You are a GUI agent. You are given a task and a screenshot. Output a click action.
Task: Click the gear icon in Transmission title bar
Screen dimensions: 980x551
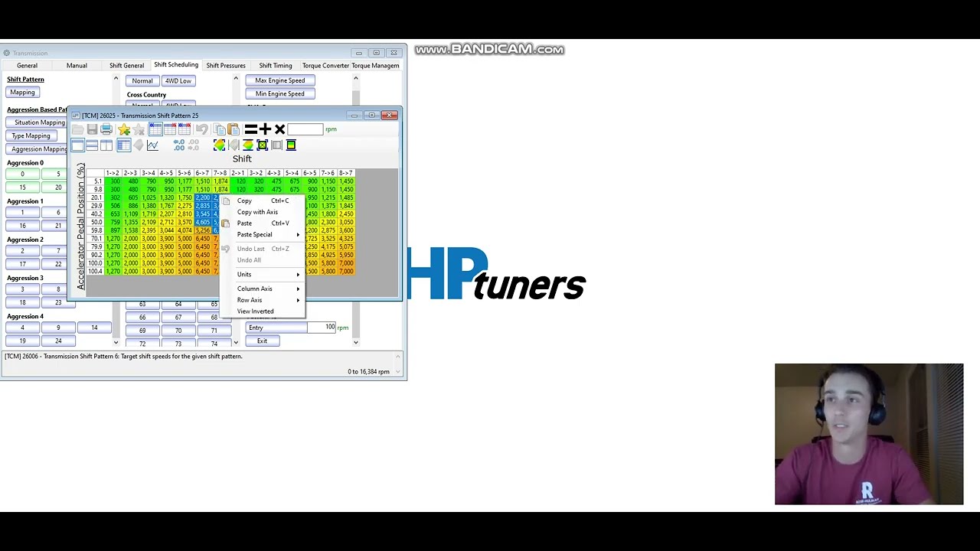click(x=6, y=53)
